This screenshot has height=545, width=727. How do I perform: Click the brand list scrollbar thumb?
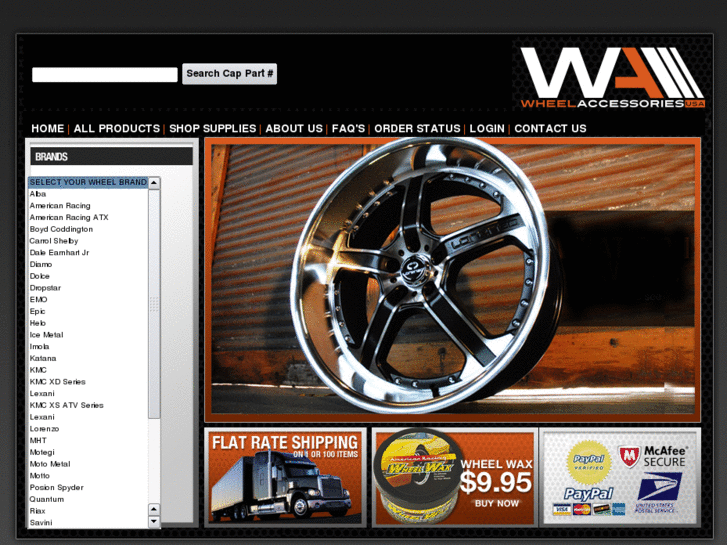pos(154,304)
